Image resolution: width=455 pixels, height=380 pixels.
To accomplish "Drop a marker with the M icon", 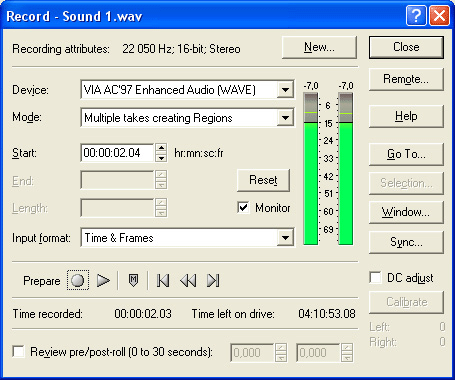I will click(133, 280).
